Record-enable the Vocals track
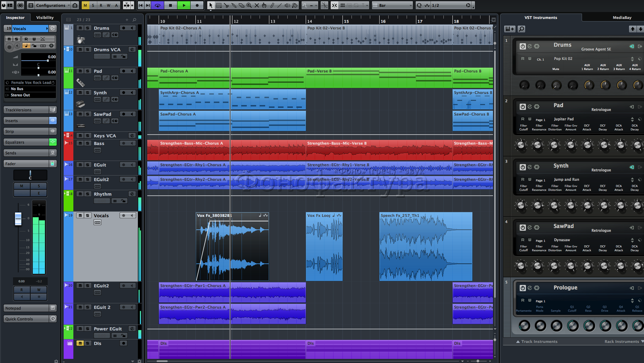Image resolution: width=644 pixels, height=363 pixels. pos(124,215)
